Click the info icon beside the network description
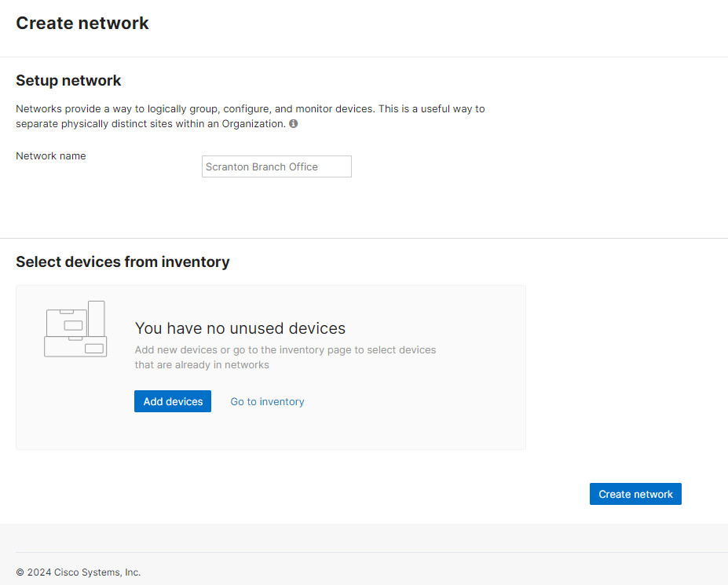728x585 pixels. click(294, 124)
